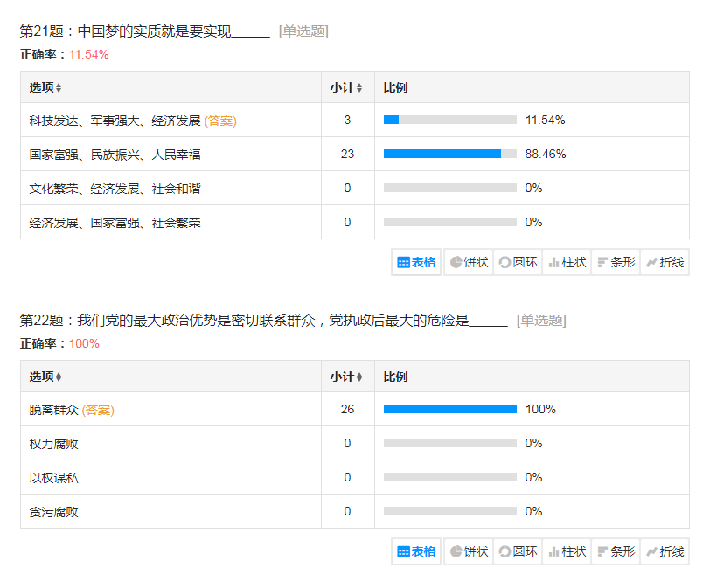Display question 22 as column chart

567,551
